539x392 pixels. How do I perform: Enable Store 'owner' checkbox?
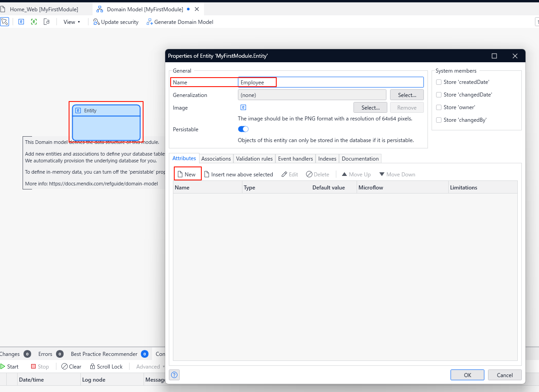(439, 107)
